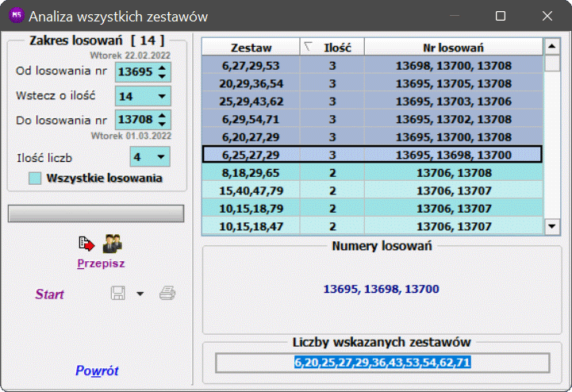Click the two people users icon
Screen dimensions: 572x392
click(112, 244)
